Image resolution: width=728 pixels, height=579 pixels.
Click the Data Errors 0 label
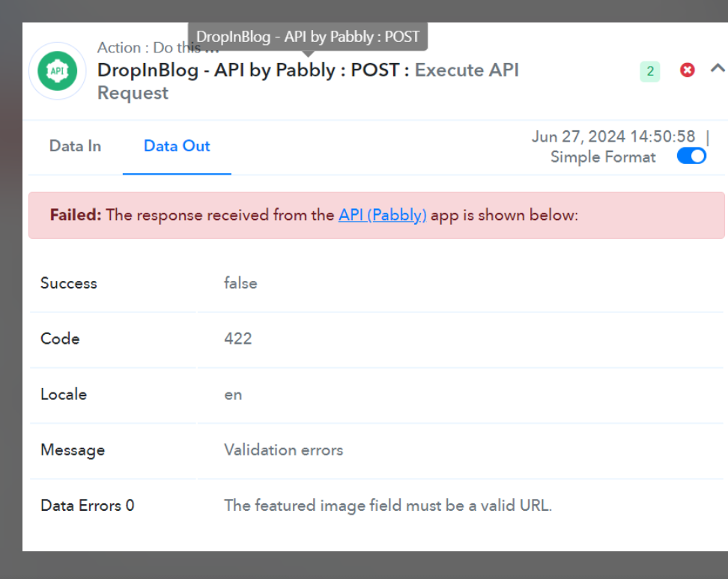(x=88, y=505)
